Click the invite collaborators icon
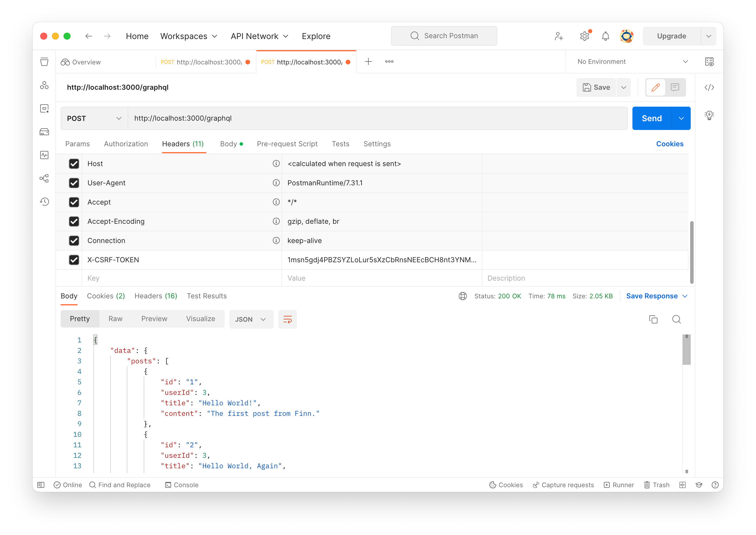756x535 pixels. (x=558, y=36)
